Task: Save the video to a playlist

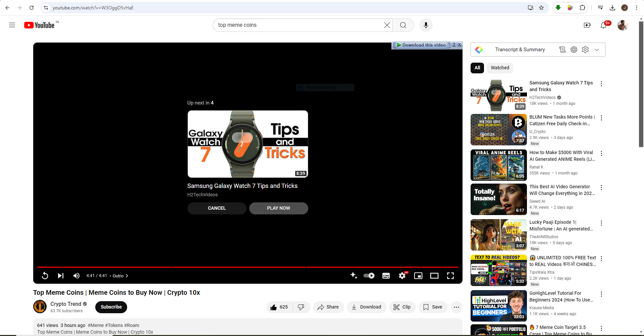Action: pos(433,307)
